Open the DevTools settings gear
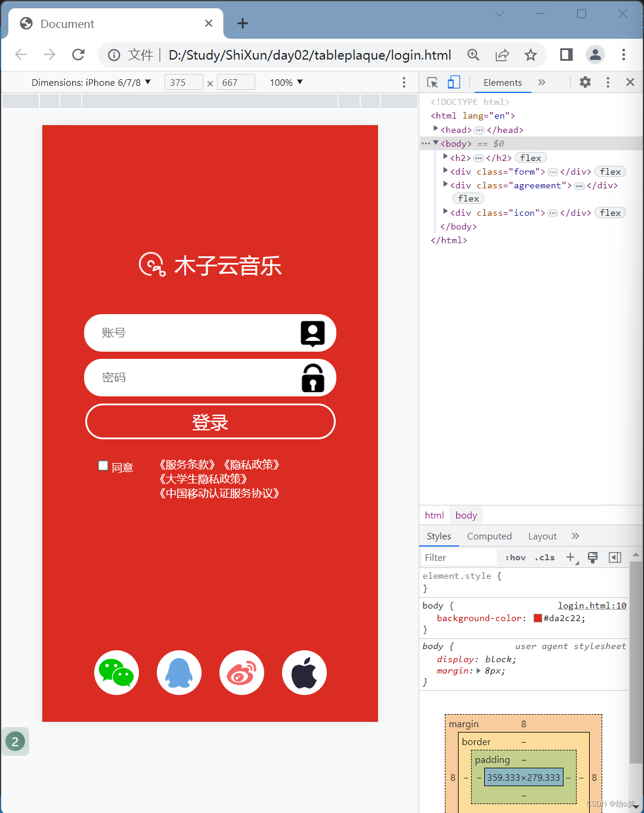 (585, 82)
